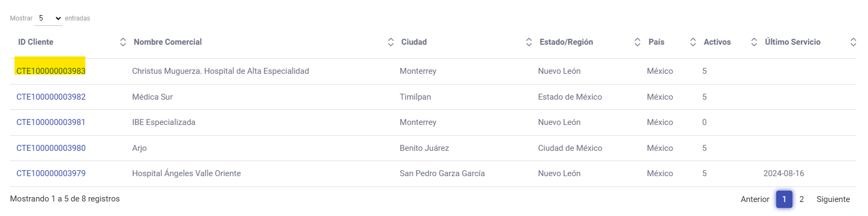The image size is (868, 216).
Task: Click the Anterior pagination button
Action: [755, 199]
